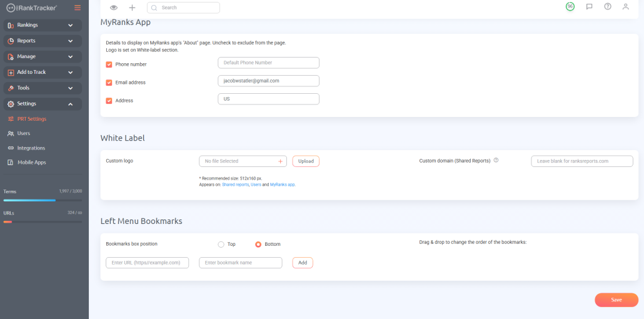This screenshot has height=319, width=644.
Task: Uncheck the Email address checkbox
Action: pos(109,83)
